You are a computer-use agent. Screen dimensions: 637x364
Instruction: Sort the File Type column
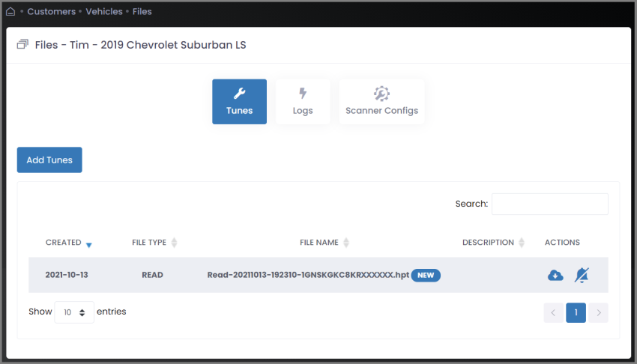[174, 243]
